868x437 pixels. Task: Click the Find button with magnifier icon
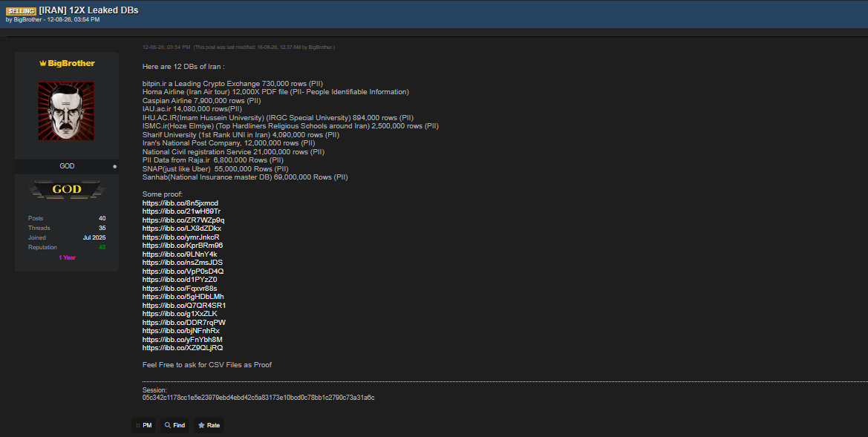[175, 425]
